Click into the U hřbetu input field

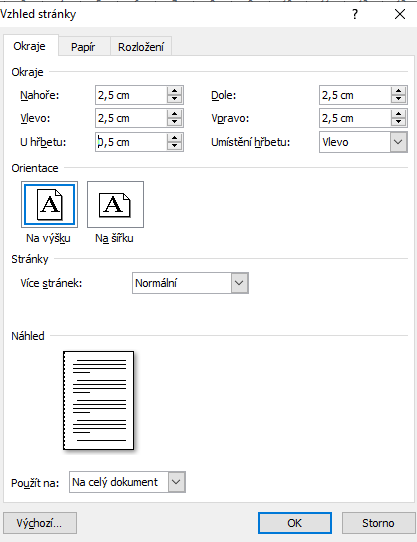(x=131, y=142)
